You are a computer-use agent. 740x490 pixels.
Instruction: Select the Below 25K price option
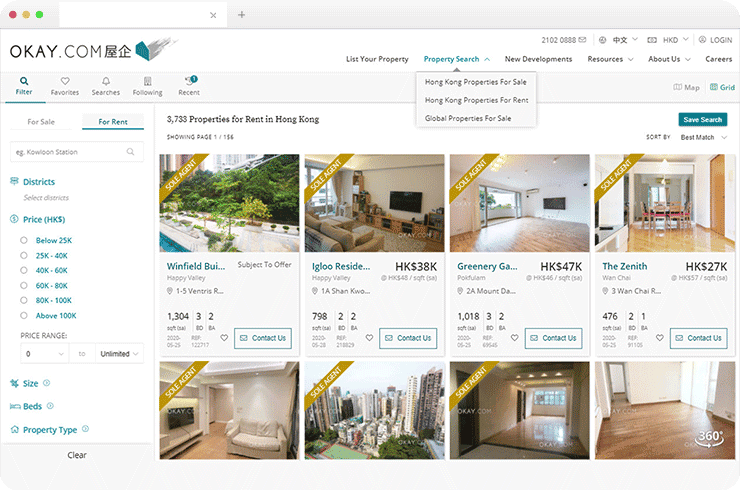click(24, 241)
